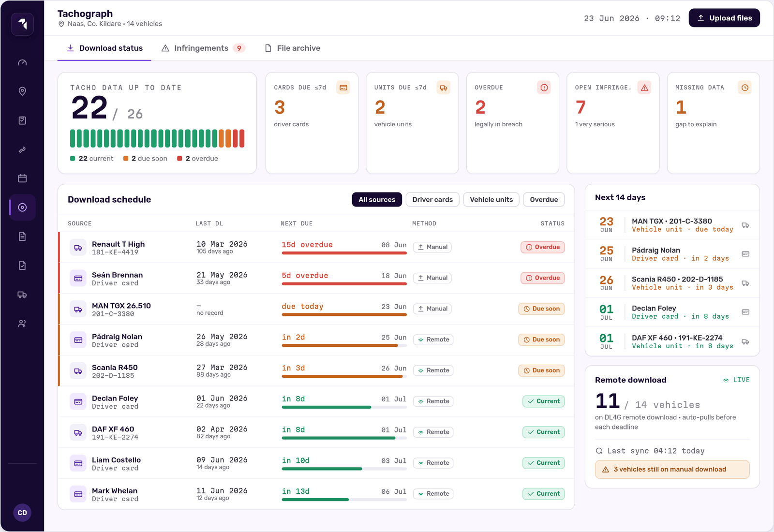Click the wrench maintenance sidebar icon

pyautogui.click(x=22, y=149)
